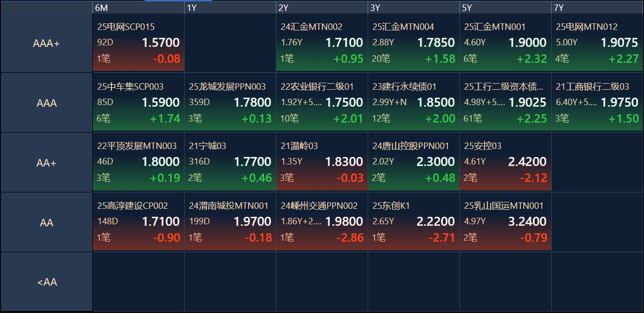Open the 25高淳建设CP002 bond card

(x=138, y=222)
